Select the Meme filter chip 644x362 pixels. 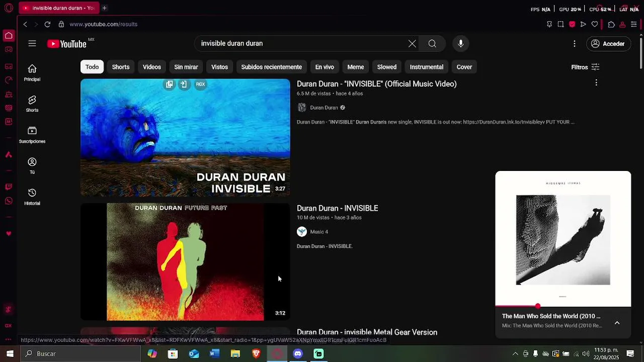click(356, 67)
